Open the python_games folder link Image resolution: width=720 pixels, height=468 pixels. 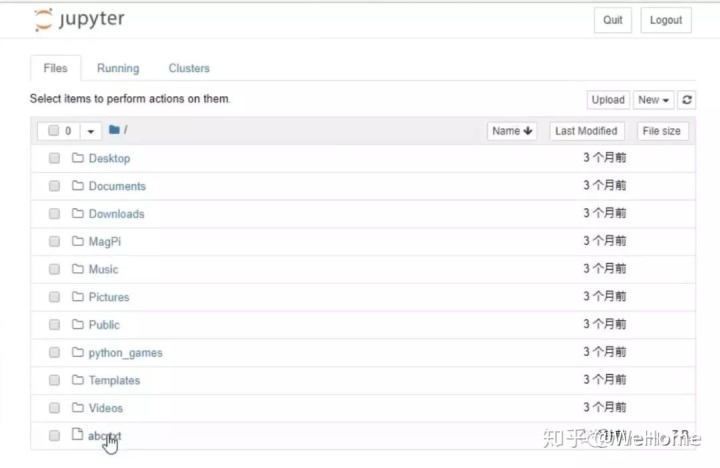coord(125,353)
